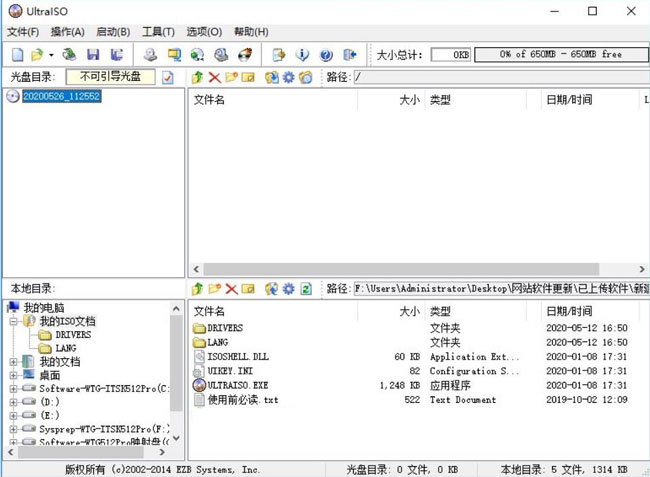The image size is (650, 477).
Task: Refresh the local directory with the green icon
Action: (x=306, y=289)
